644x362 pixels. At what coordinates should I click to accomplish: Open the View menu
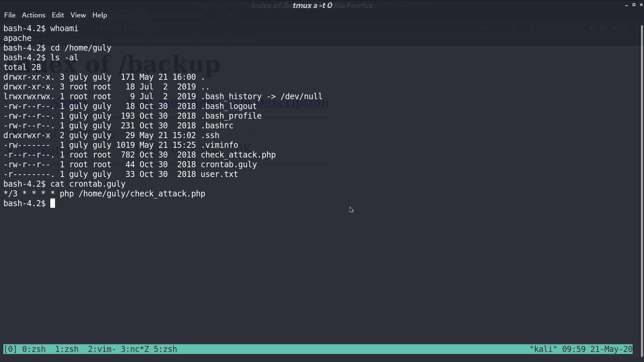click(x=78, y=15)
